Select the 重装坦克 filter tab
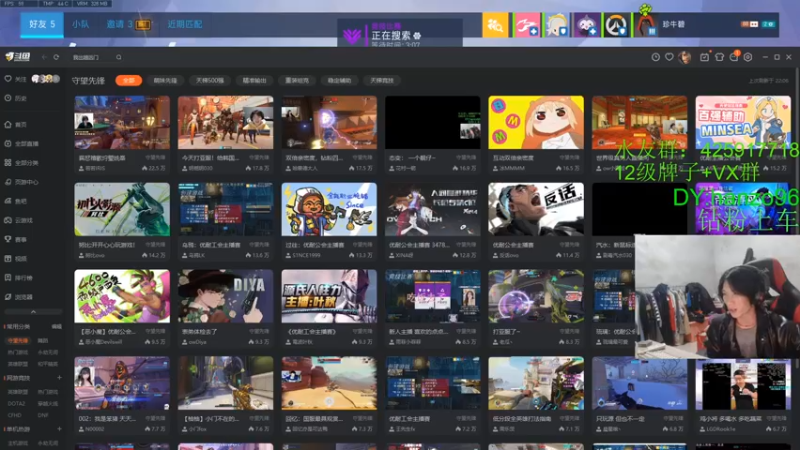This screenshot has width=800, height=450. (x=297, y=81)
